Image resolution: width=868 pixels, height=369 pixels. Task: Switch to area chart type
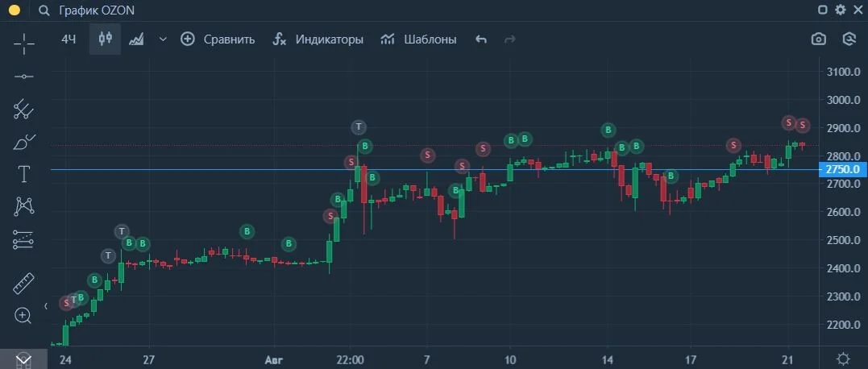point(136,39)
